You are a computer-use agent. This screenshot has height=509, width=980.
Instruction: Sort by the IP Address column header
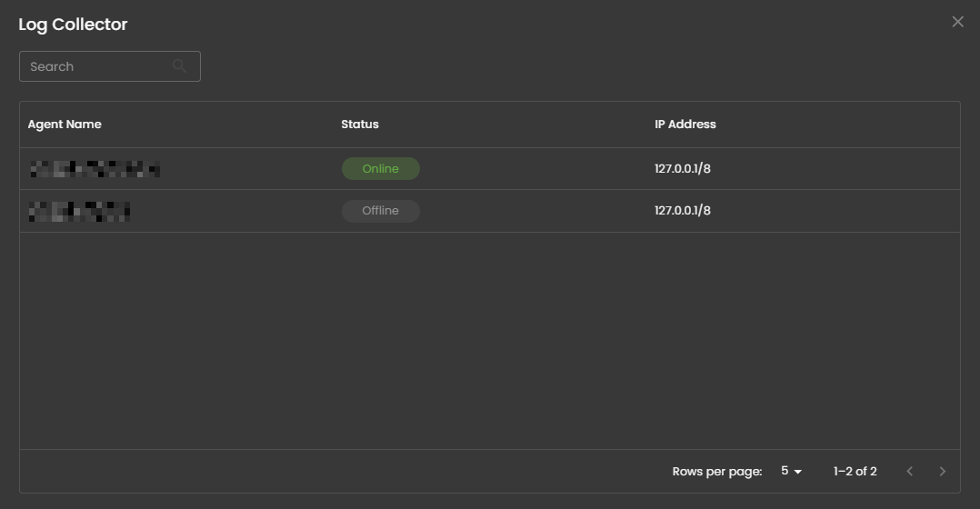[x=685, y=125]
